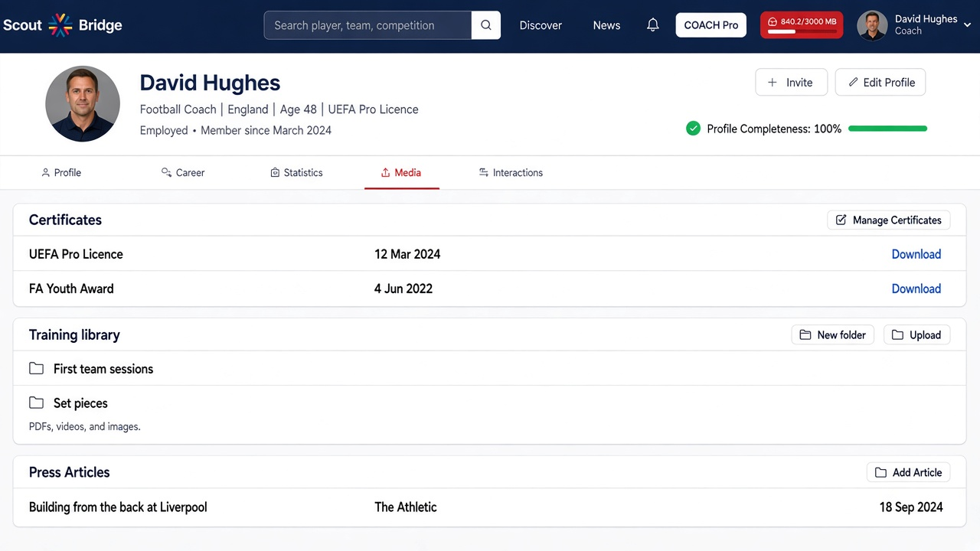Click the Invite button
This screenshot has width=980, height=551.
click(x=791, y=83)
